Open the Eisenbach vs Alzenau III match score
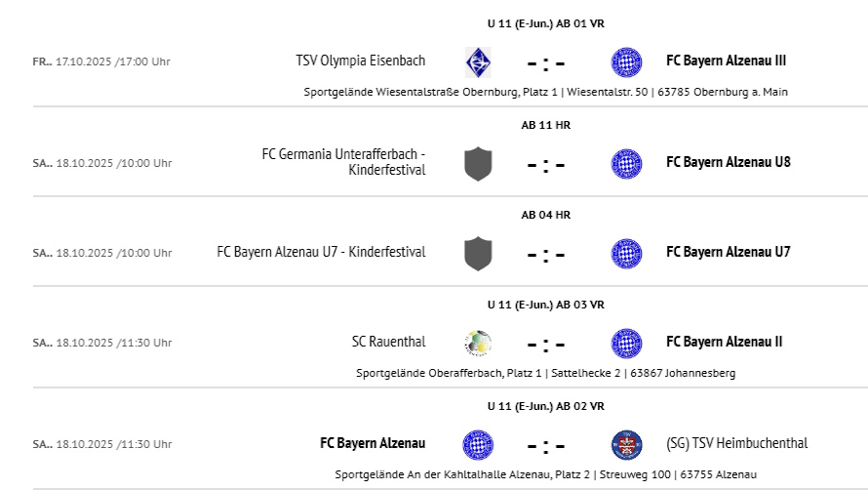 pyautogui.click(x=546, y=63)
